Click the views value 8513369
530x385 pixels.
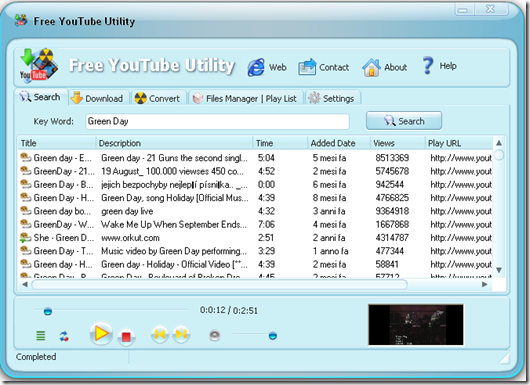392,158
